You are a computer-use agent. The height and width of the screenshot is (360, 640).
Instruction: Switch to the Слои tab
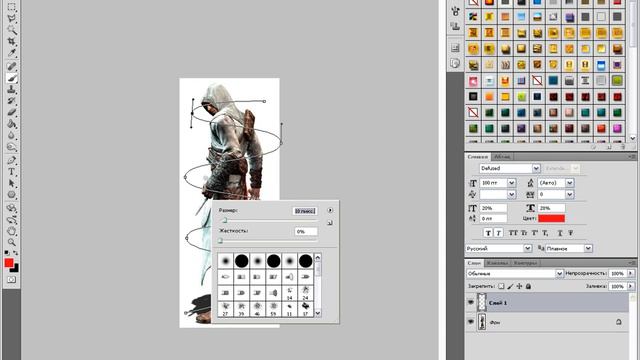click(474, 263)
